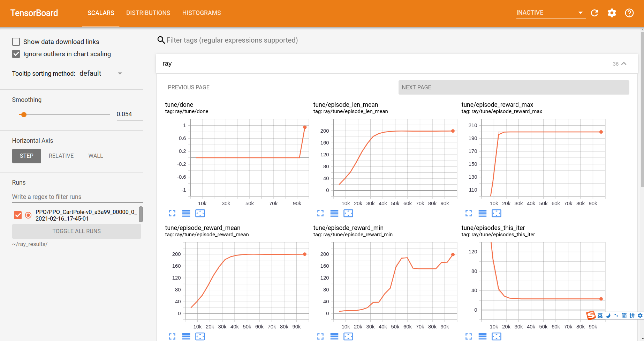The image size is (644, 341).
Task: Go to NEXT PAGE of charts
Action: click(x=514, y=88)
